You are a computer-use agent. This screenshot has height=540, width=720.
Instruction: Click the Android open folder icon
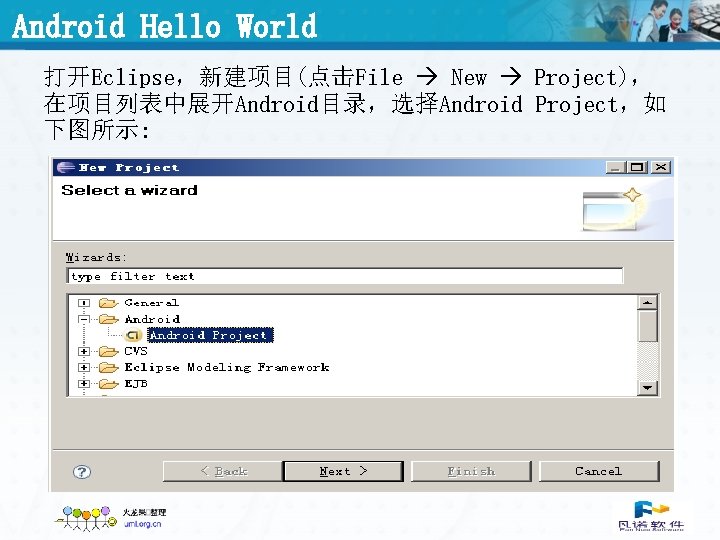[109, 319]
